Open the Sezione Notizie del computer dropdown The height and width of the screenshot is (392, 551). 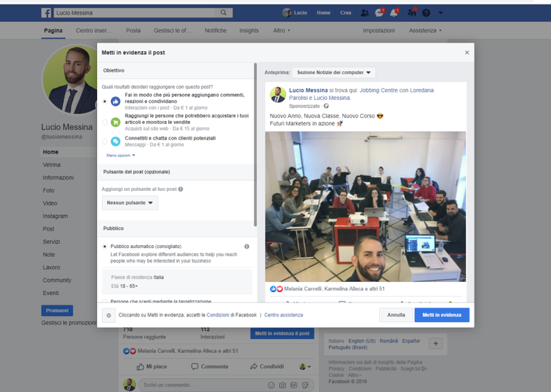click(334, 73)
